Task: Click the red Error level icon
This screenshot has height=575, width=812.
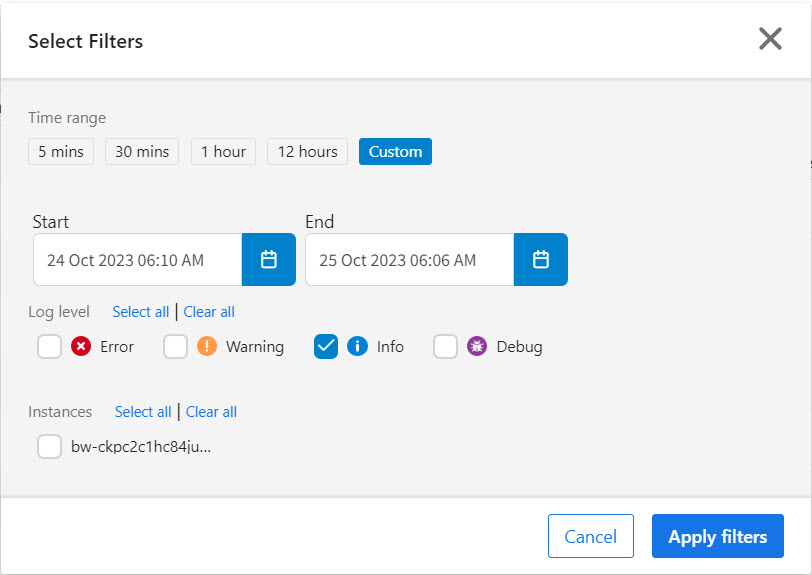Action: (x=81, y=347)
